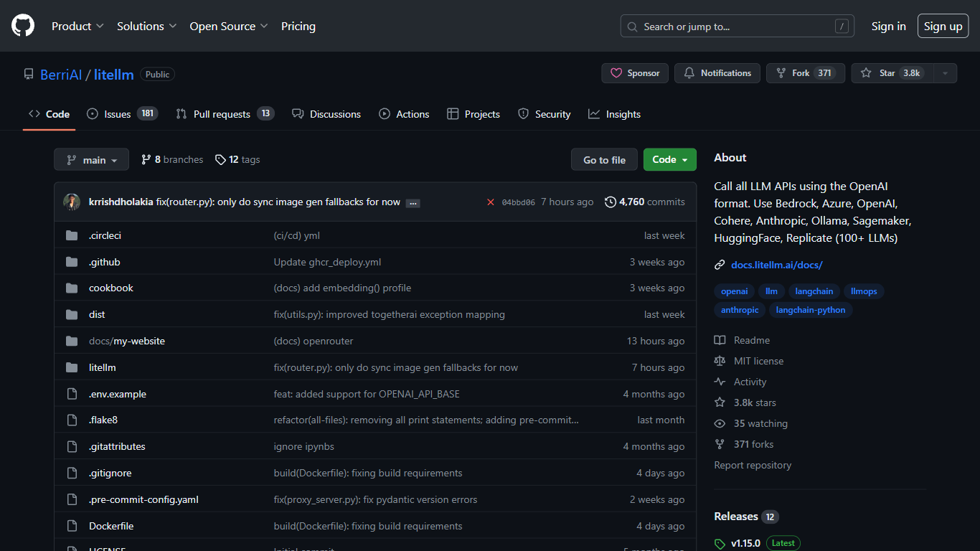Click the failed checks red X icon
This screenshot has height=551, width=980.
491,202
